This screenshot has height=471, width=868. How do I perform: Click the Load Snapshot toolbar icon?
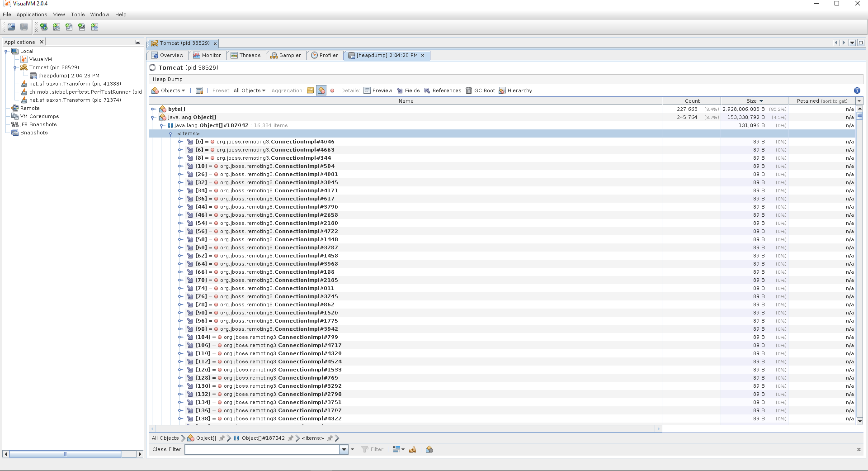(x=11, y=27)
